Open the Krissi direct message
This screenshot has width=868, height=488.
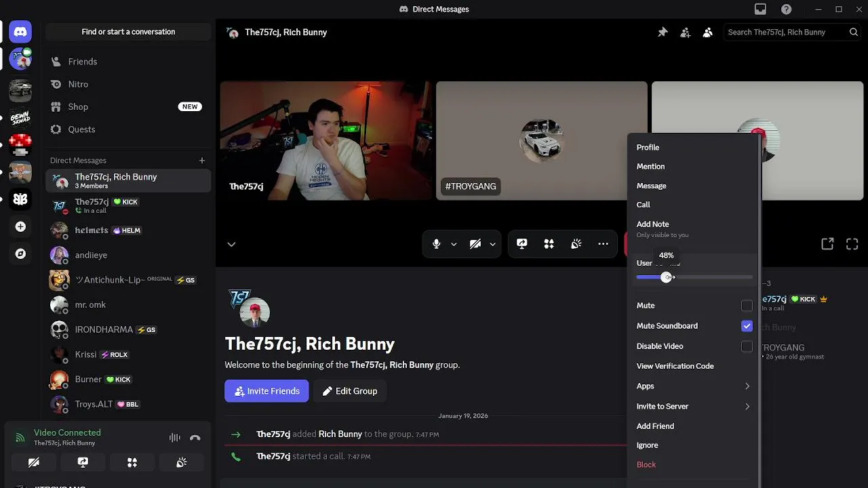(128, 354)
